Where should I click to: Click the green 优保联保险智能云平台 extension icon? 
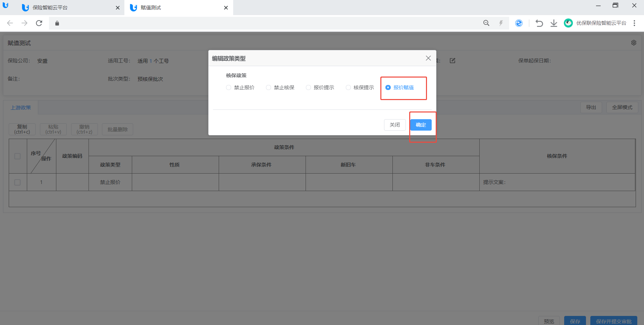568,23
